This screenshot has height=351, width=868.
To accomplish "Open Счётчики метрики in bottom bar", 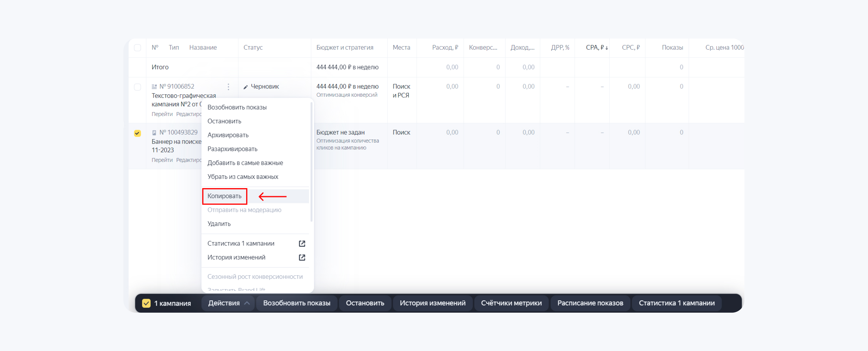I will [x=511, y=303].
